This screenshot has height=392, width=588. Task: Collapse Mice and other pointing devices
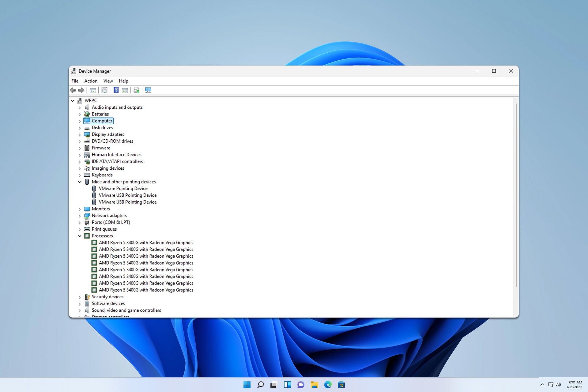(80, 182)
